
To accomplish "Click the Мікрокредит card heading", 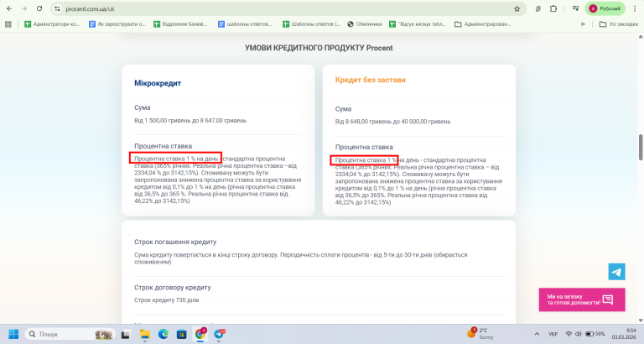I will pyautogui.click(x=158, y=83).
